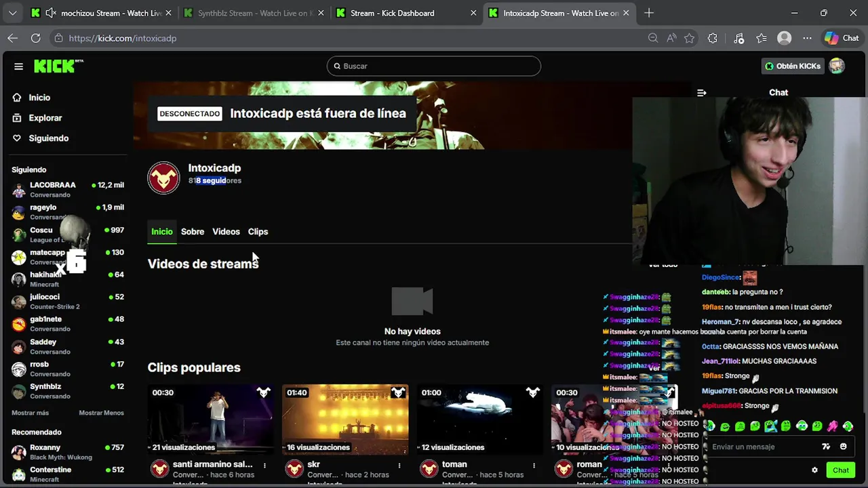
Task: Click the address bar URL kick.com/intoxicadp
Action: tap(122, 39)
